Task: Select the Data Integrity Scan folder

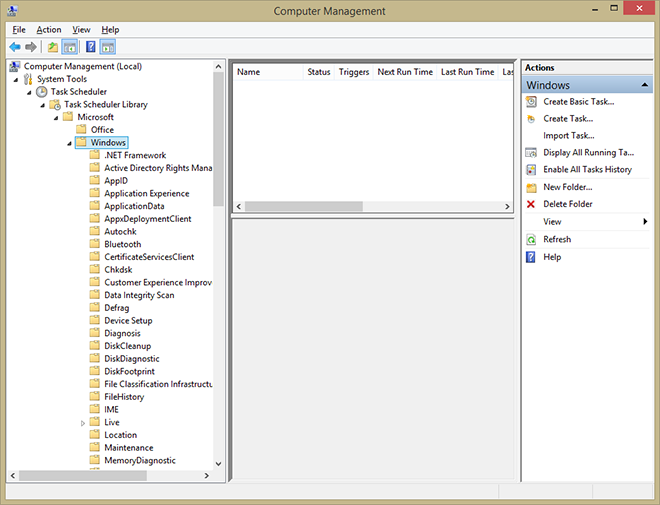Action: 139,295
